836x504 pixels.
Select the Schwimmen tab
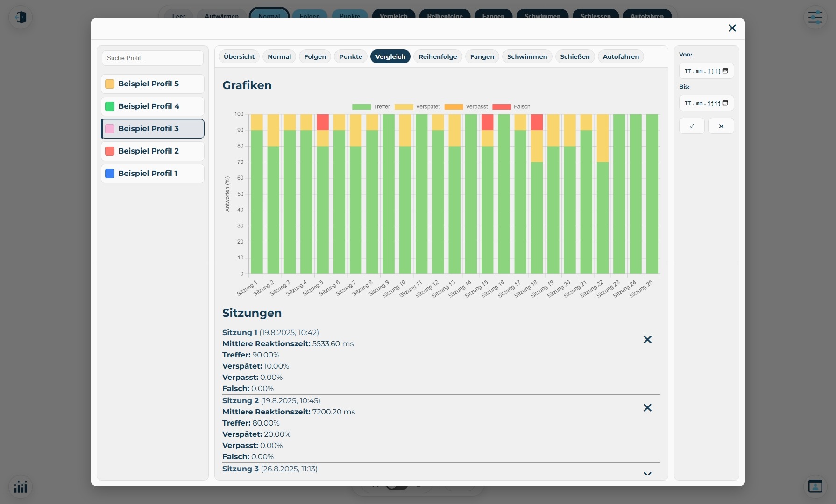pos(527,56)
